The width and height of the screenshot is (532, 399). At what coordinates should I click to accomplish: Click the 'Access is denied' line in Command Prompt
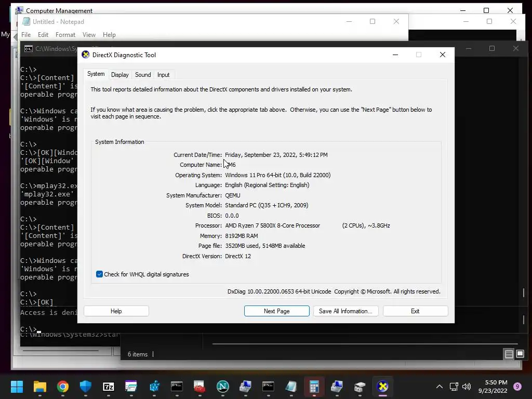(49, 312)
